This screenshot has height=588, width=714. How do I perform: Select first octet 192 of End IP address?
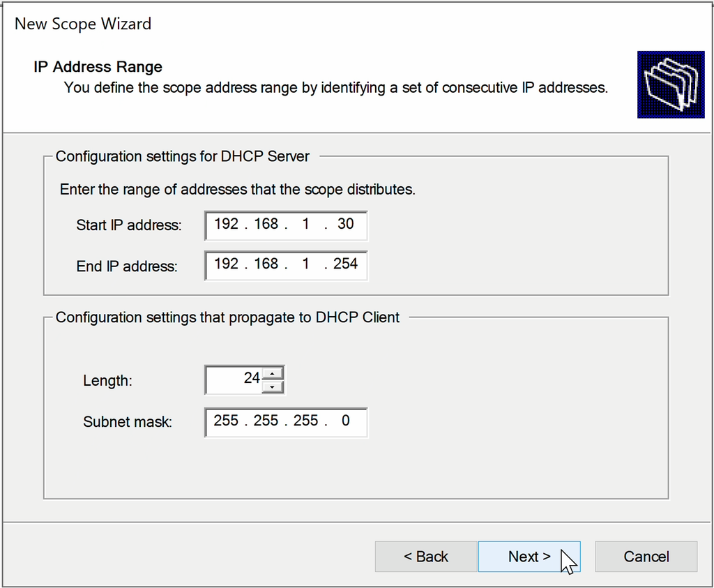coord(227,264)
